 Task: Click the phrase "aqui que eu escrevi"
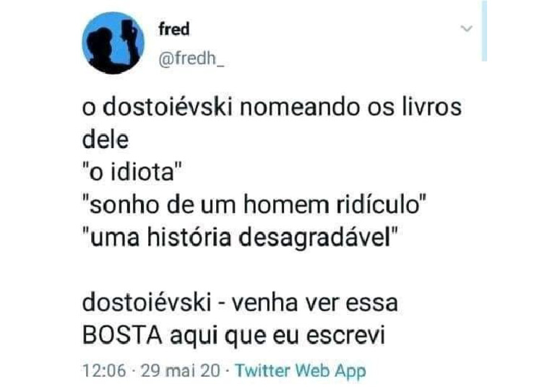click(x=277, y=336)
